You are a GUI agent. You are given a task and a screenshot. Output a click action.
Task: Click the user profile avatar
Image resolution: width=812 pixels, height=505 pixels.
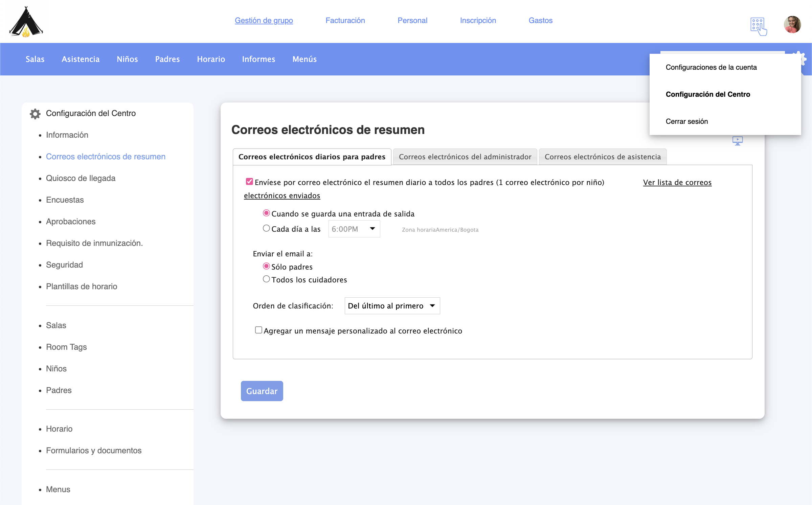(792, 24)
